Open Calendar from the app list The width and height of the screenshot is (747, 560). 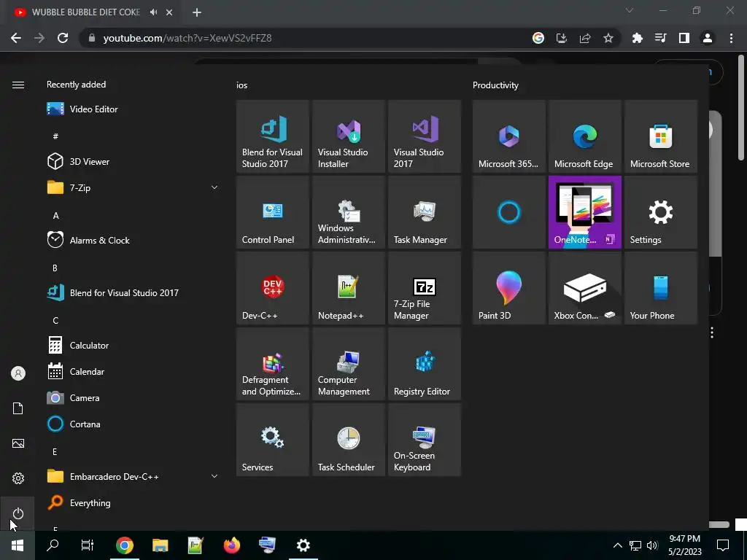pos(133,371)
